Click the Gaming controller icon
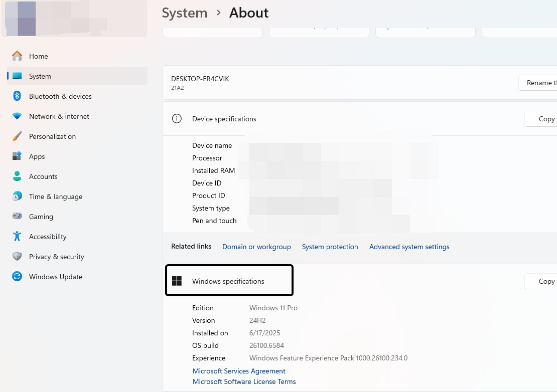Screen dimensions: 557x392 17,216
